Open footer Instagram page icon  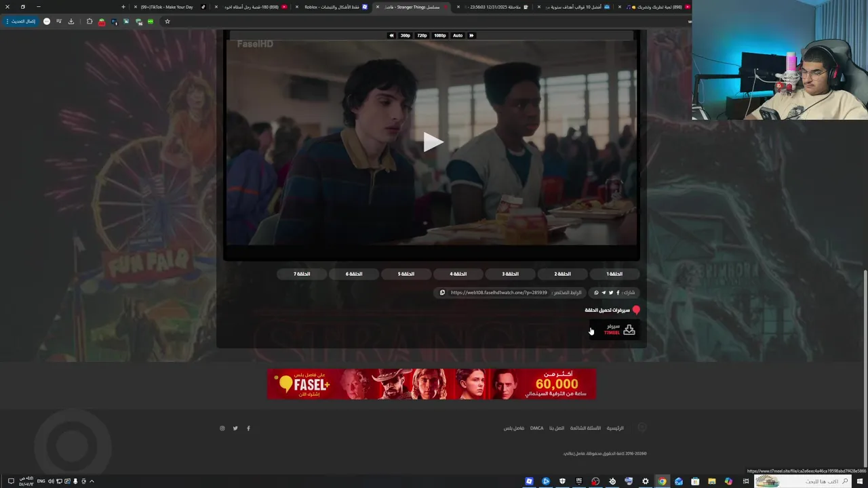tap(222, 428)
